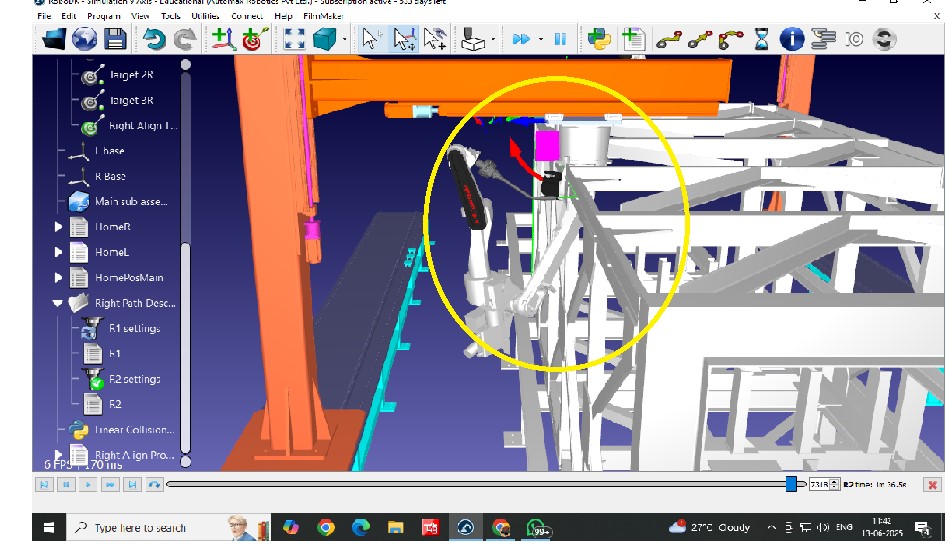This screenshot has height=546, width=951.
Task: Click the Undo arrow in toolbar
Action: click(x=153, y=40)
